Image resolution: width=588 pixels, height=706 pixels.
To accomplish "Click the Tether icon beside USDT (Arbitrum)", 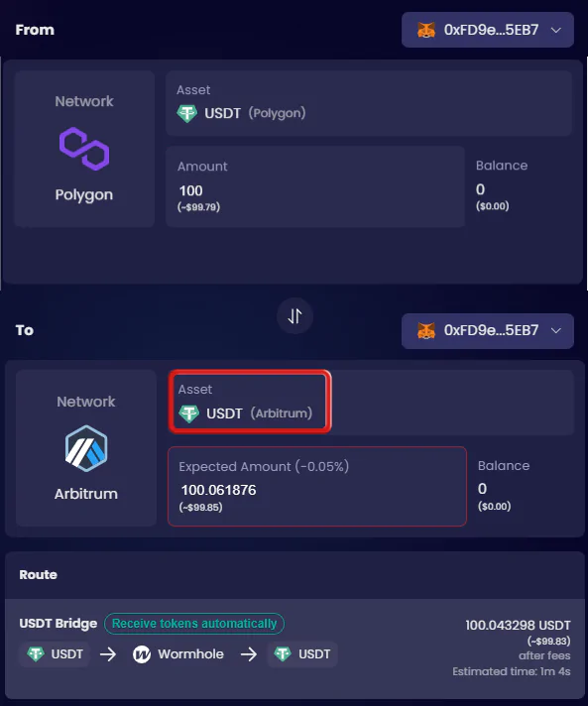I will [188, 413].
